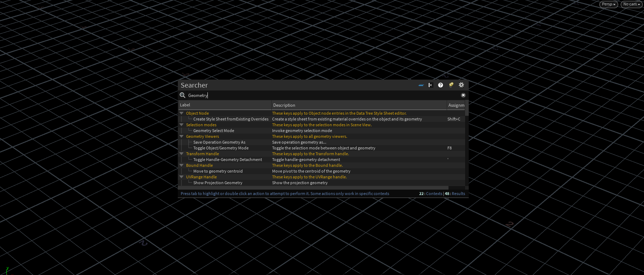Click the yellow pin icon in Searcher
The image size is (644, 275).
451,85
